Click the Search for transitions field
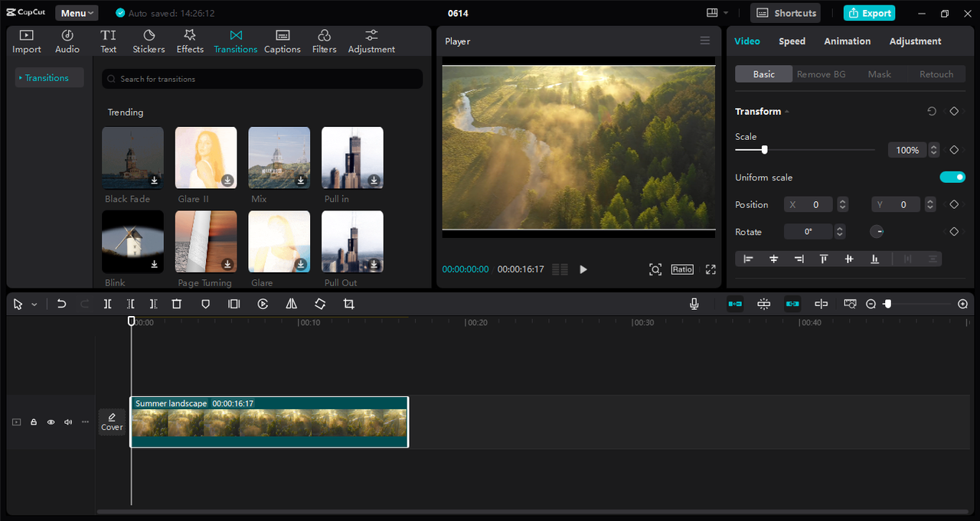980x521 pixels. click(x=263, y=79)
